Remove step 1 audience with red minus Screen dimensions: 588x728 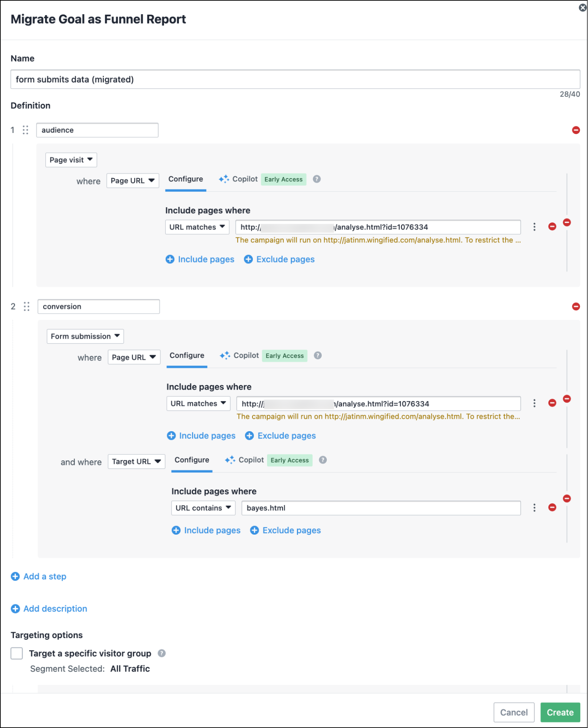point(576,130)
